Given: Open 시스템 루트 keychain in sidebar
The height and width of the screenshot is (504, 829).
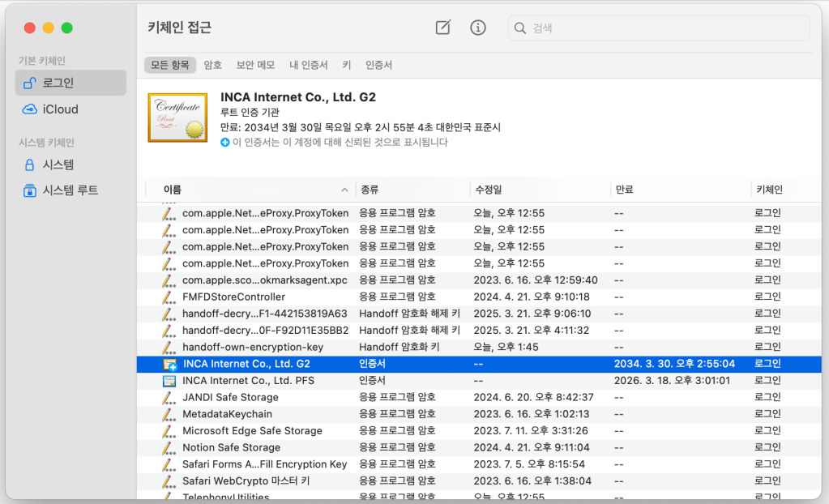Looking at the screenshot, I should (70, 190).
